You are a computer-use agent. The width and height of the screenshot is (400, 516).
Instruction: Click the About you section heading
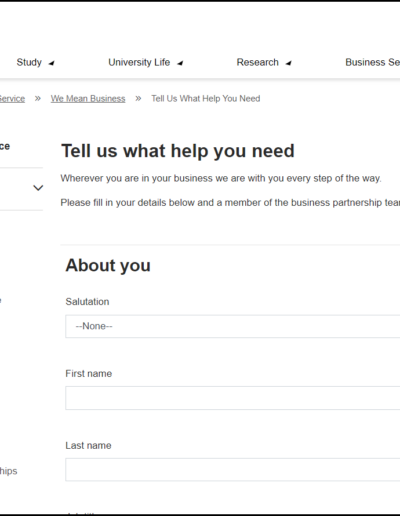click(x=108, y=266)
